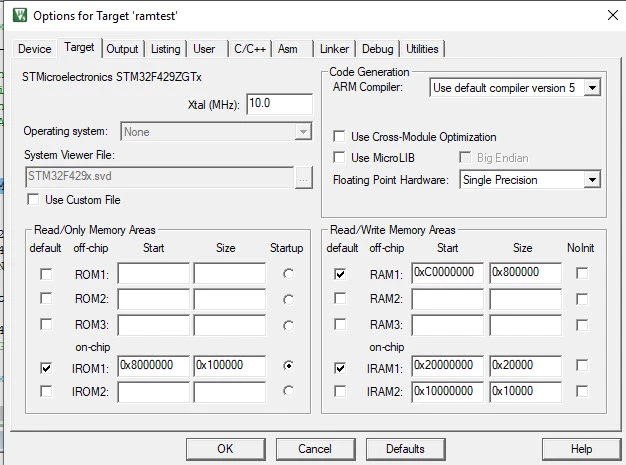Click the ROM2 Start address field
The width and height of the screenshot is (626, 465).
154,299
